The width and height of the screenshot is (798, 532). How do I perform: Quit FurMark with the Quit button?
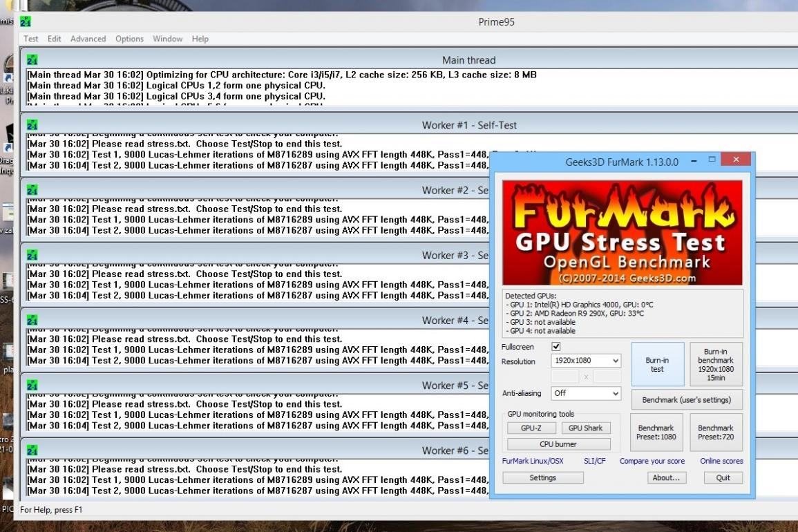(x=723, y=477)
